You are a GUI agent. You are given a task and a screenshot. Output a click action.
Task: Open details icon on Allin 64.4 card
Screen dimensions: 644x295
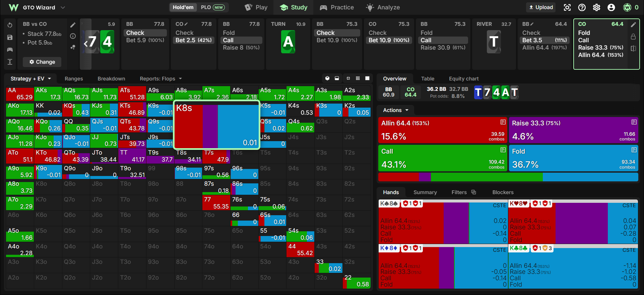503,122
